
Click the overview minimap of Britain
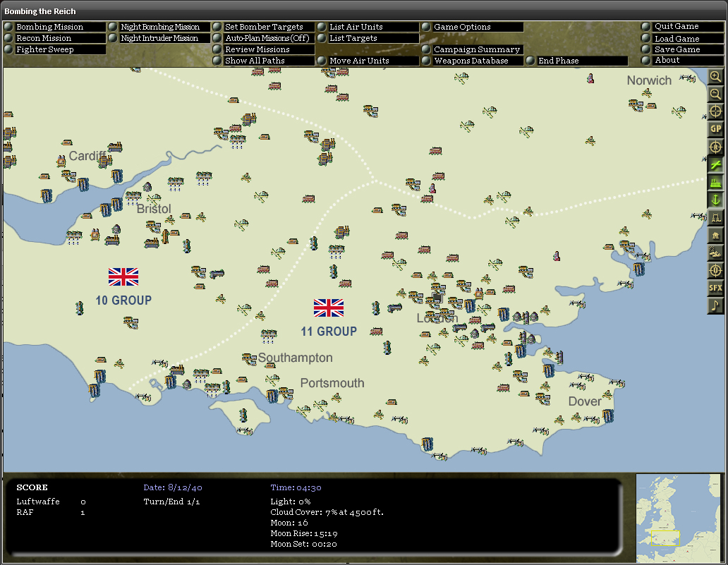pos(677,518)
